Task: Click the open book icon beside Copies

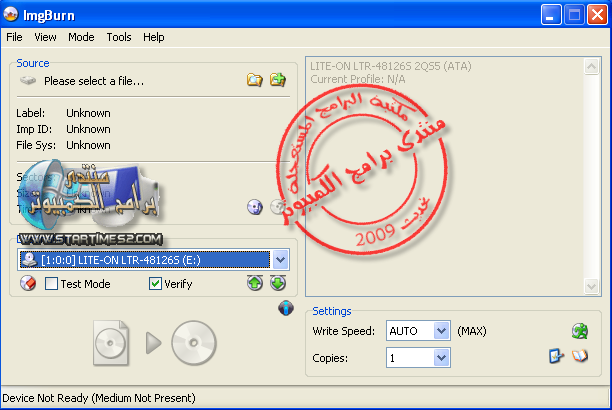Action: point(580,356)
